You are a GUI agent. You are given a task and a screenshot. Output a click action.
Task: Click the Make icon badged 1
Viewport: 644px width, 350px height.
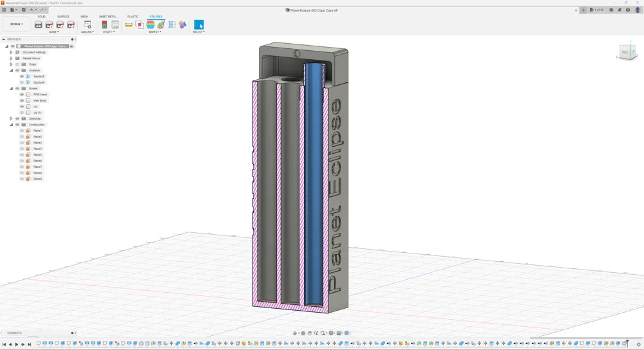click(x=50, y=25)
